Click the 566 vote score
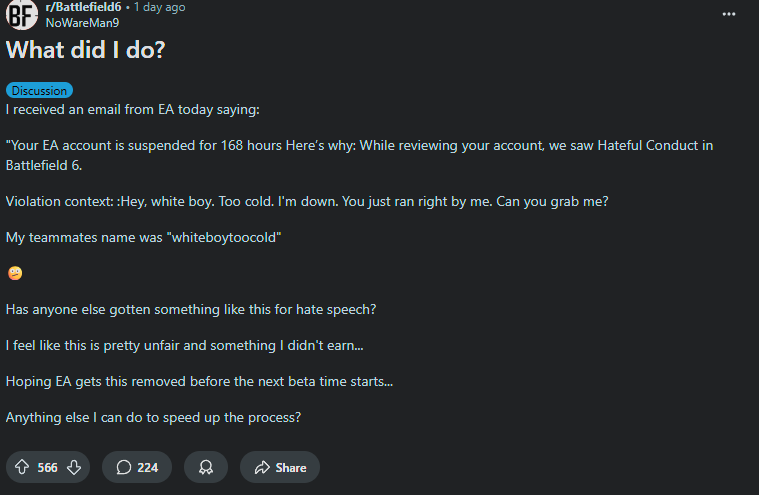Screen dimensions: 759x495 coord(47,467)
